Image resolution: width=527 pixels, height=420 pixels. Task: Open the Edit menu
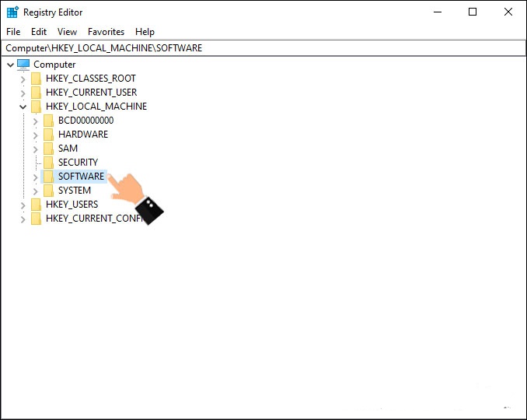click(x=39, y=32)
